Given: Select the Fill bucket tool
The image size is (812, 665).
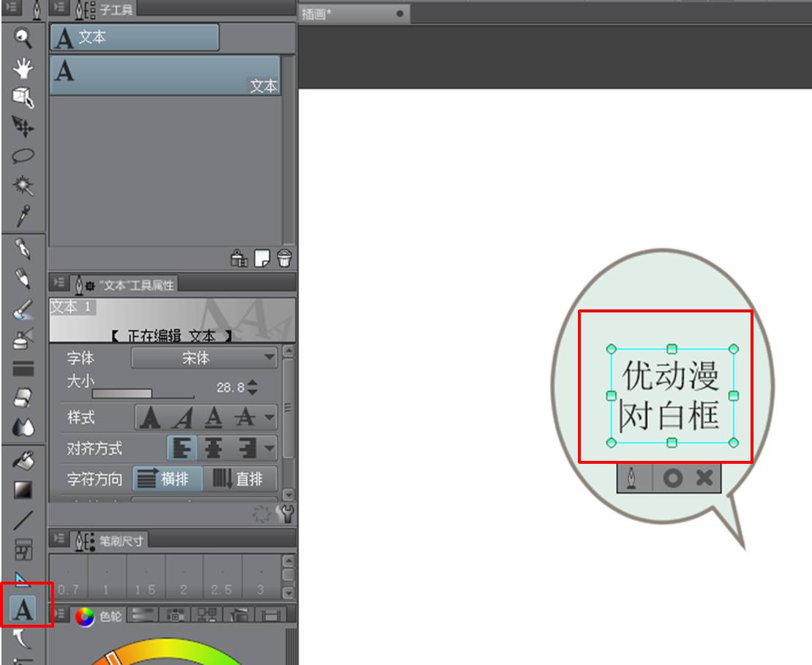Looking at the screenshot, I should click(23, 460).
